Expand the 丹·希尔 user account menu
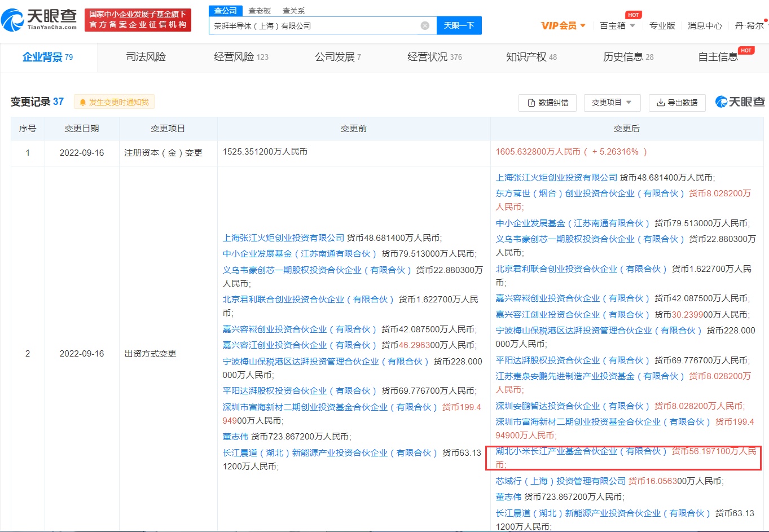 pos(750,25)
